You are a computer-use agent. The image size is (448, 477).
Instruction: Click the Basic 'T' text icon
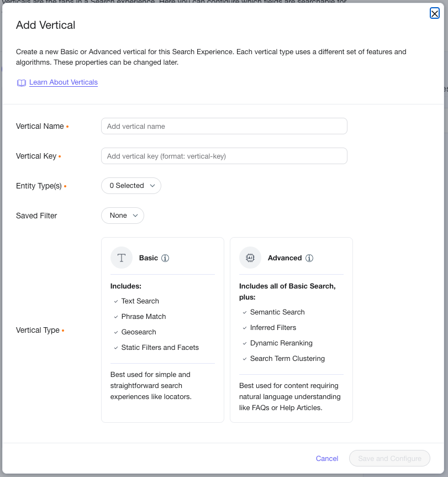[122, 258]
